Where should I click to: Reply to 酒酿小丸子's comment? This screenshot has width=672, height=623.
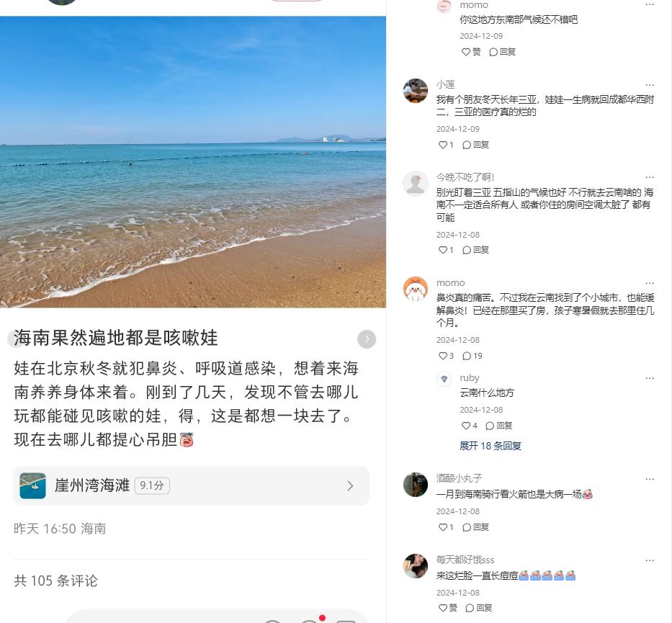pyautogui.click(x=475, y=527)
